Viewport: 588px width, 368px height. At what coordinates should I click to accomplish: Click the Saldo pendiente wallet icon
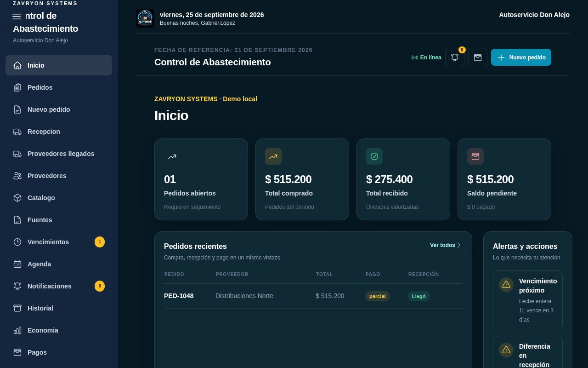click(475, 156)
